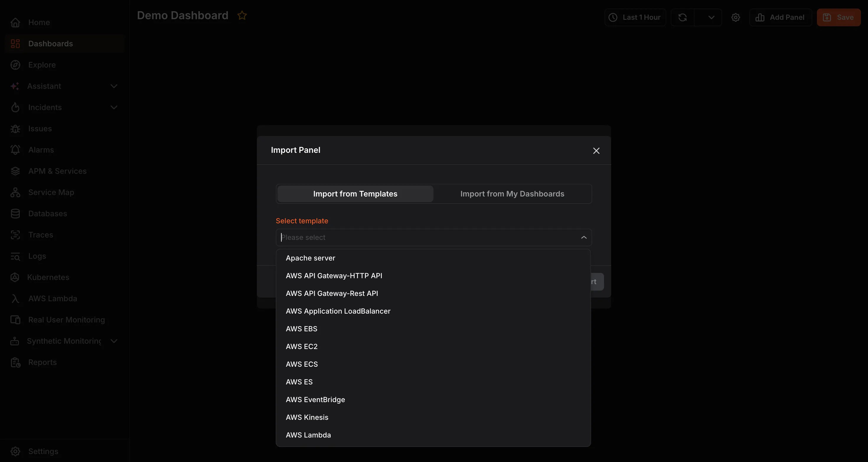Click the Assistant sparkle icon
The width and height of the screenshot is (868, 462).
click(x=14, y=86)
